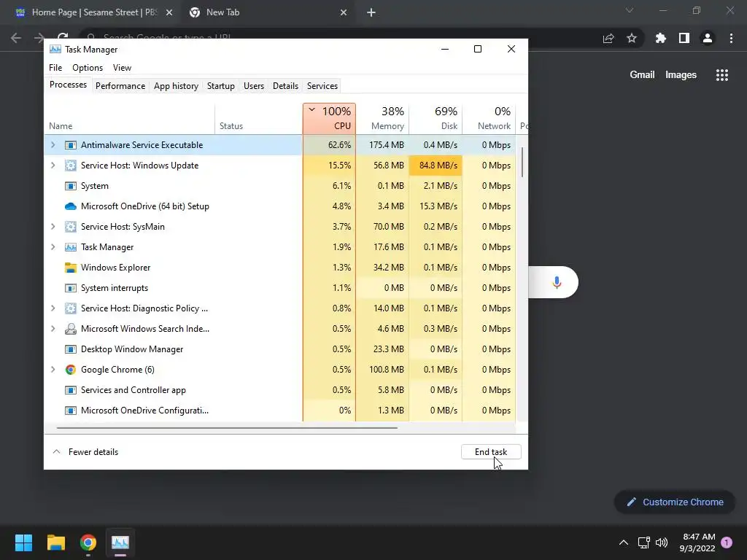Open the Gmail link

coord(642,75)
